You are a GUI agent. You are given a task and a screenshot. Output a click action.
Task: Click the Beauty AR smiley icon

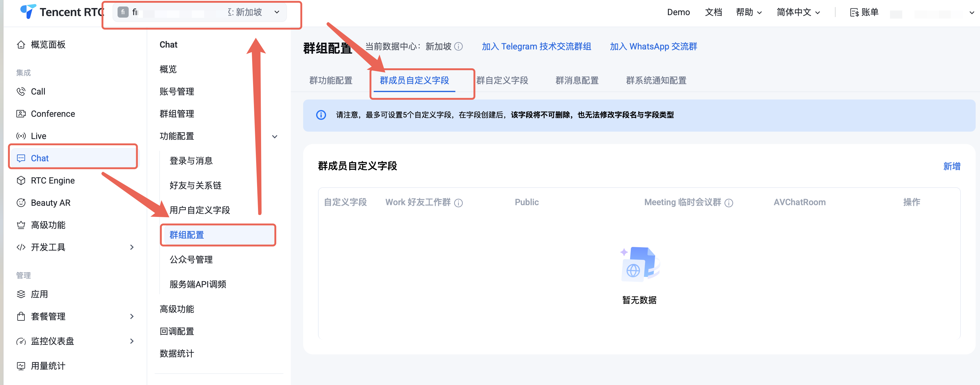[21, 203]
